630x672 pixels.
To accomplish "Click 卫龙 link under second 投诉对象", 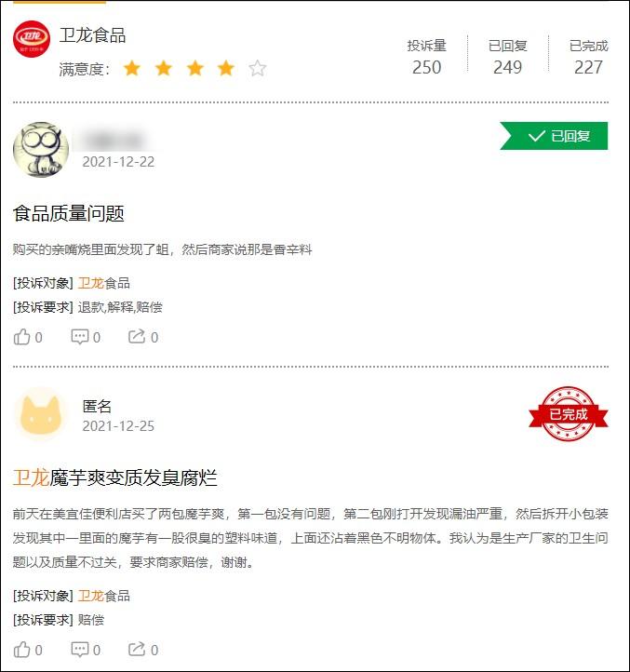I will 91,596.
